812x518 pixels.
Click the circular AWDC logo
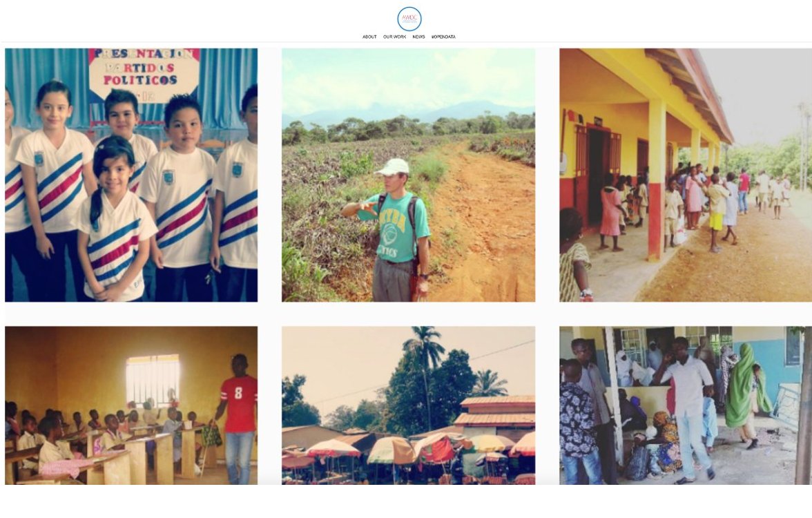pyautogui.click(x=409, y=19)
